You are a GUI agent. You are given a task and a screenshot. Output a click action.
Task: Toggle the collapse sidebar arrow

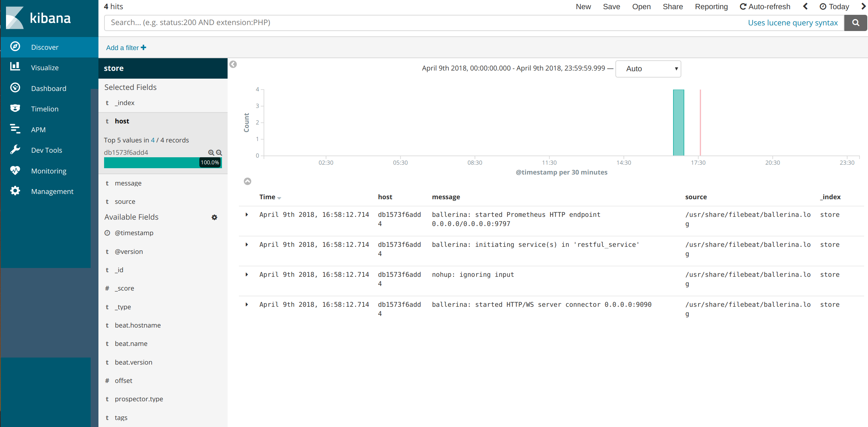click(233, 64)
